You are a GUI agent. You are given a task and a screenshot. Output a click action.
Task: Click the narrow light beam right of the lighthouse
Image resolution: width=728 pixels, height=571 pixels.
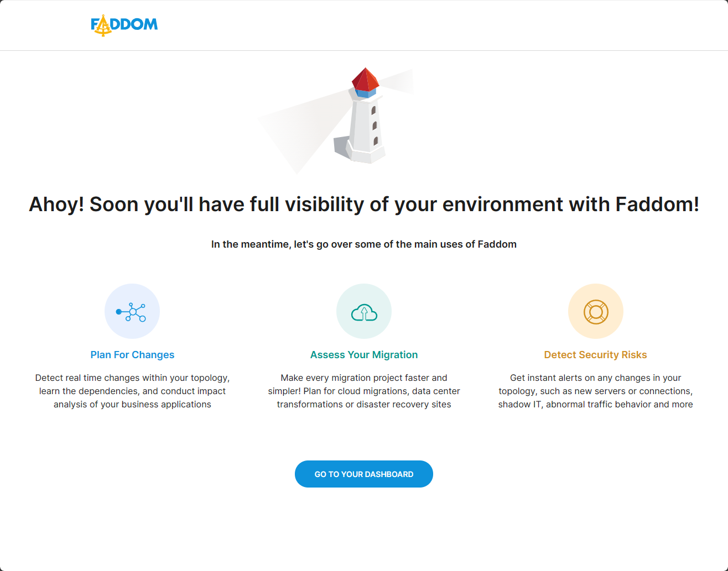click(398, 82)
